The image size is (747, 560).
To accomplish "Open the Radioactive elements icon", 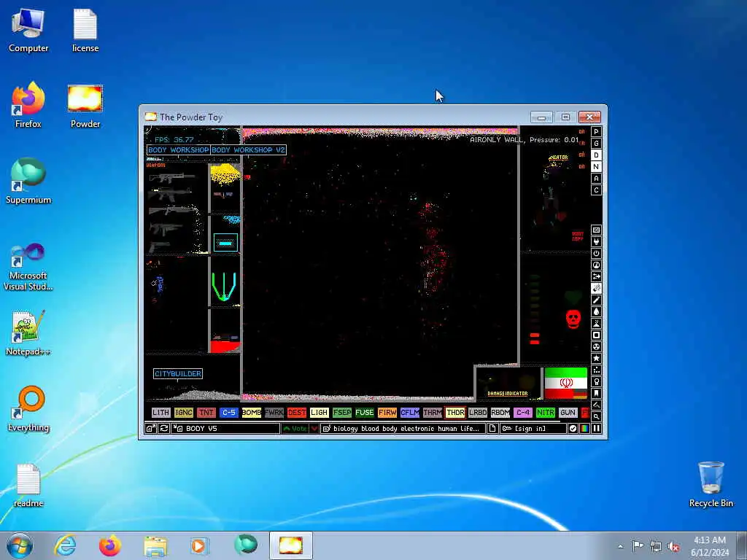I will 596,346.
